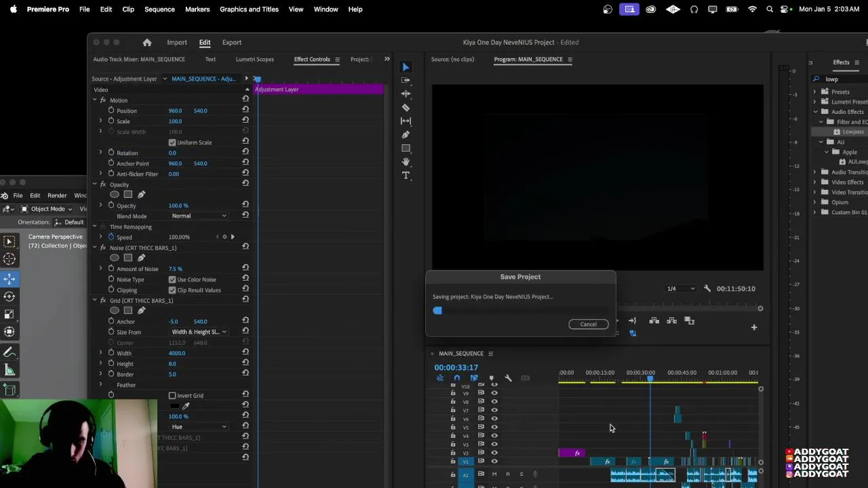Open Blend Mode Normal dropdown
Image resolution: width=868 pixels, height=488 pixels.
coord(199,216)
